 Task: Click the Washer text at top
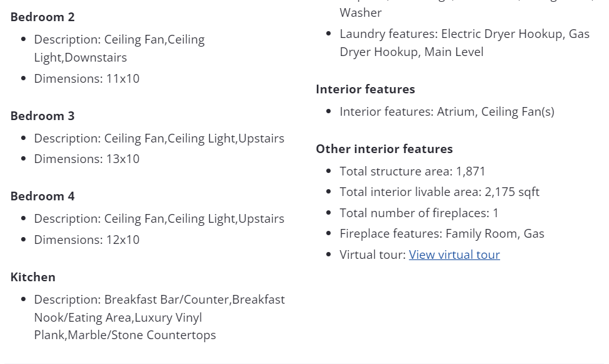click(361, 12)
